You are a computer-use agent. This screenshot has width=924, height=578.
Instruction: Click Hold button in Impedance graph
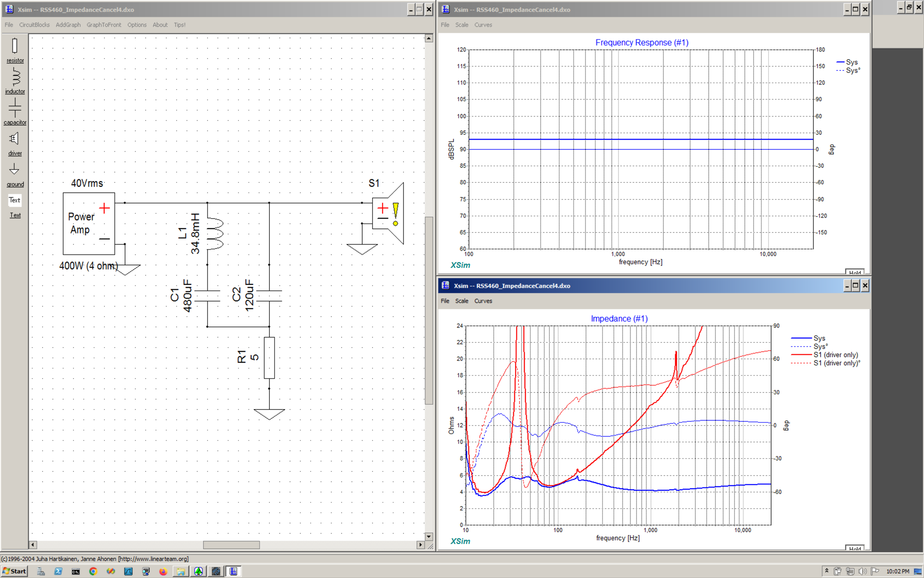pyautogui.click(x=855, y=548)
